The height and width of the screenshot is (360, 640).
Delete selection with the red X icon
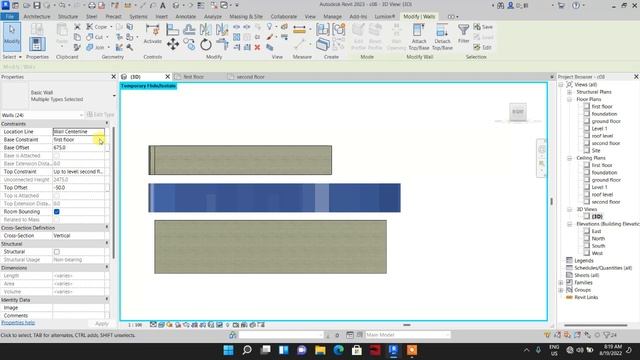[257, 47]
